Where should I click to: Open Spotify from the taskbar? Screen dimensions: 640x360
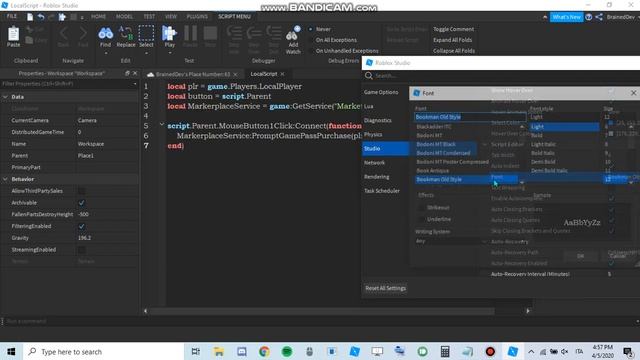click(x=287, y=351)
